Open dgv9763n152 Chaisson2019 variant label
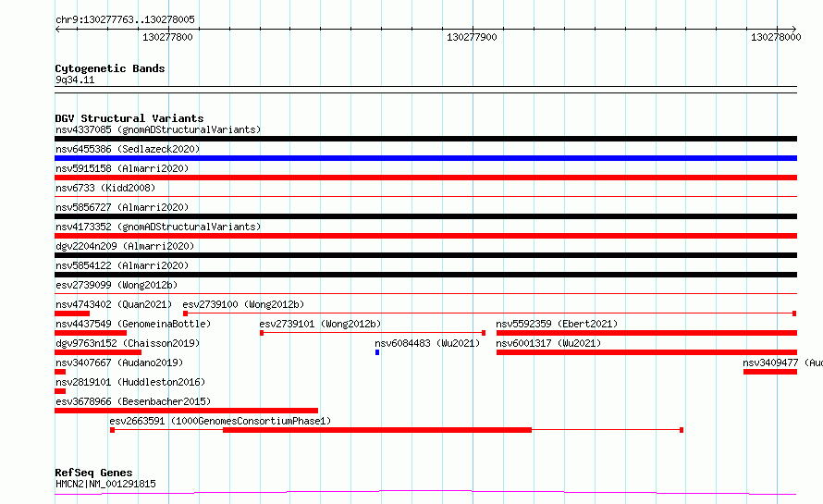 [128, 343]
